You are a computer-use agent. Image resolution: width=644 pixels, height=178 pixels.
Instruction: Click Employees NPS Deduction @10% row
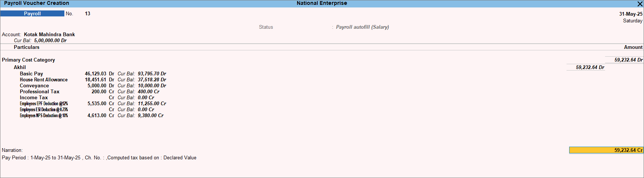coord(44,115)
